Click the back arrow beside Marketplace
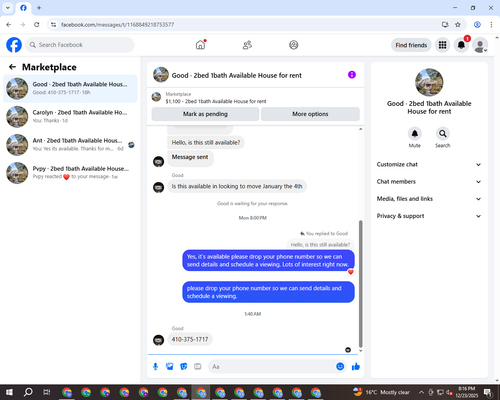The width and height of the screenshot is (500, 400). pos(12,67)
